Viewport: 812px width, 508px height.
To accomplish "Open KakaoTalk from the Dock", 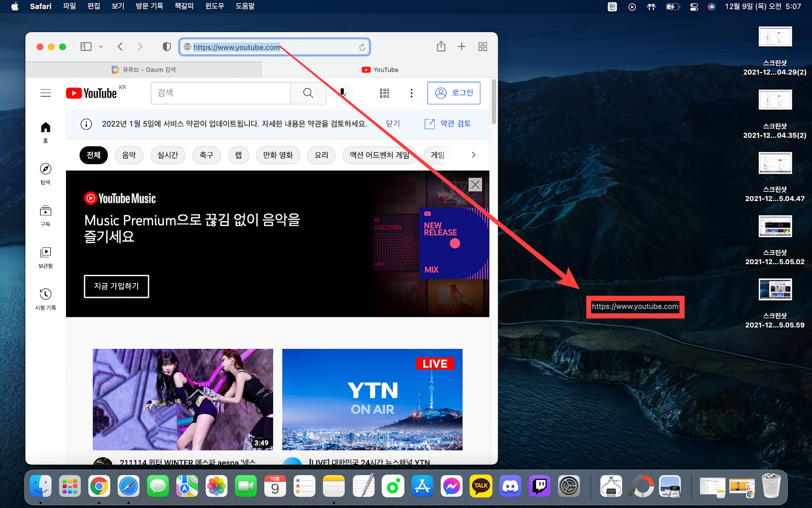I will click(x=481, y=487).
